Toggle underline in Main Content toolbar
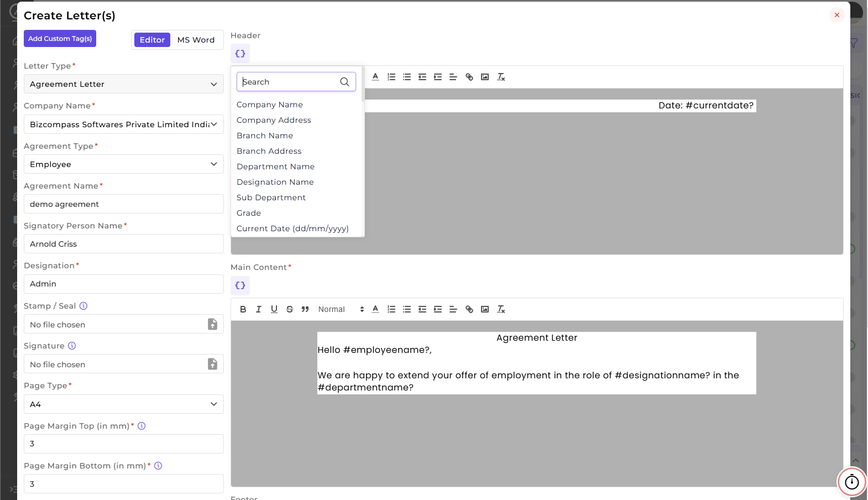The height and width of the screenshot is (500, 868). coord(274,309)
